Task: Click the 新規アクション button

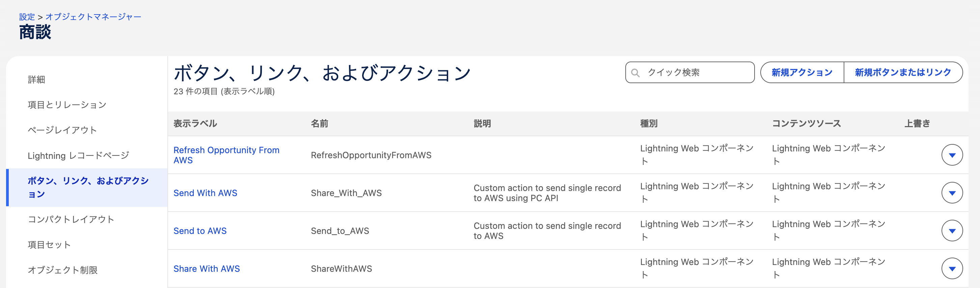Action: pos(801,72)
